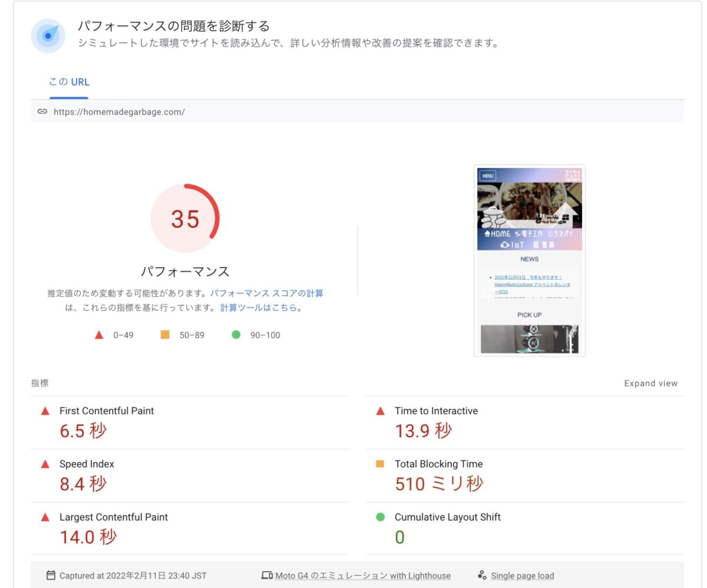707x588 pixels.
Task: Click the red triangle beside Time to Interactive
Action: (x=381, y=411)
